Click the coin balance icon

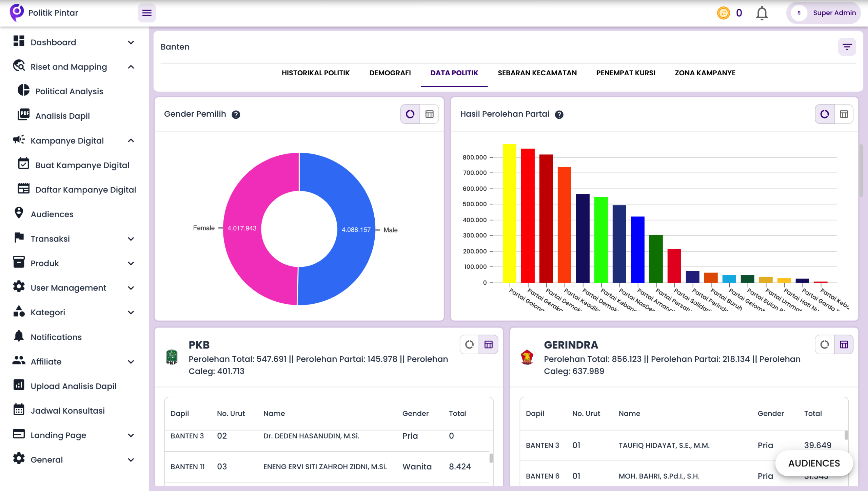click(723, 13)
